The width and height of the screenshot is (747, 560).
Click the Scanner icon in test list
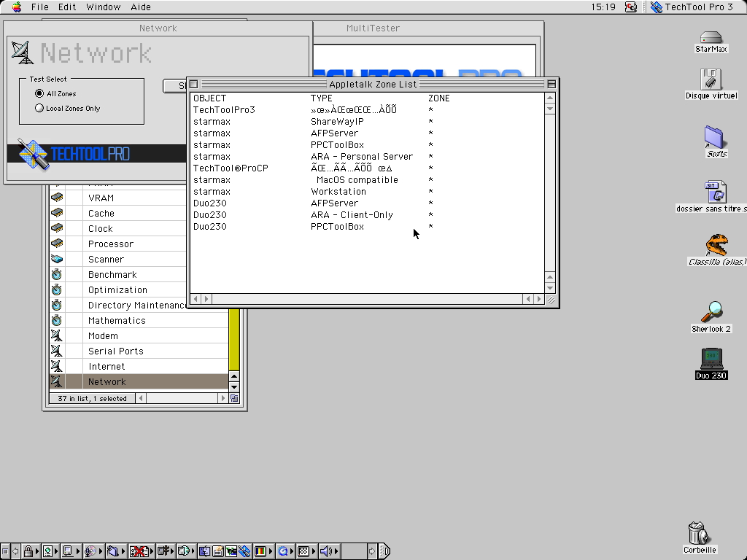pos(57,259)
